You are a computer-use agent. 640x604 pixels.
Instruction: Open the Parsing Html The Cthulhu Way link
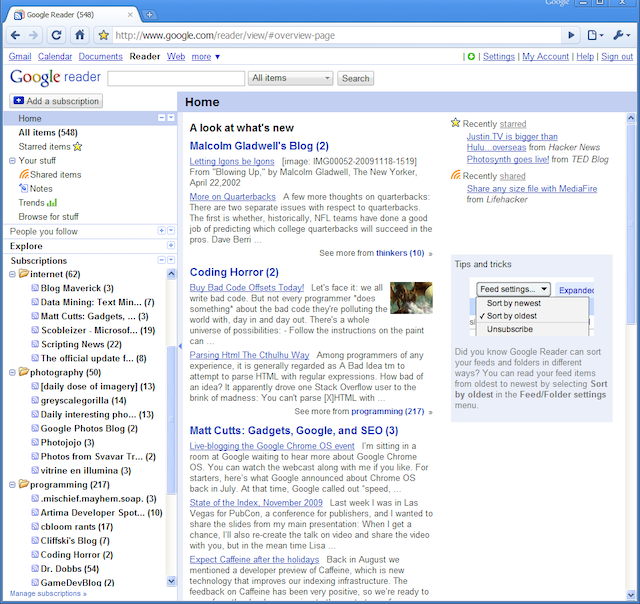[249, 355]
